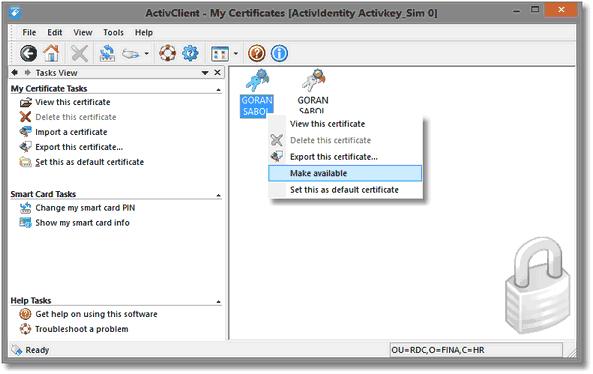Go to Home via house icon
This screenshot has height=374, width=593.
click(x=51, y=53)
